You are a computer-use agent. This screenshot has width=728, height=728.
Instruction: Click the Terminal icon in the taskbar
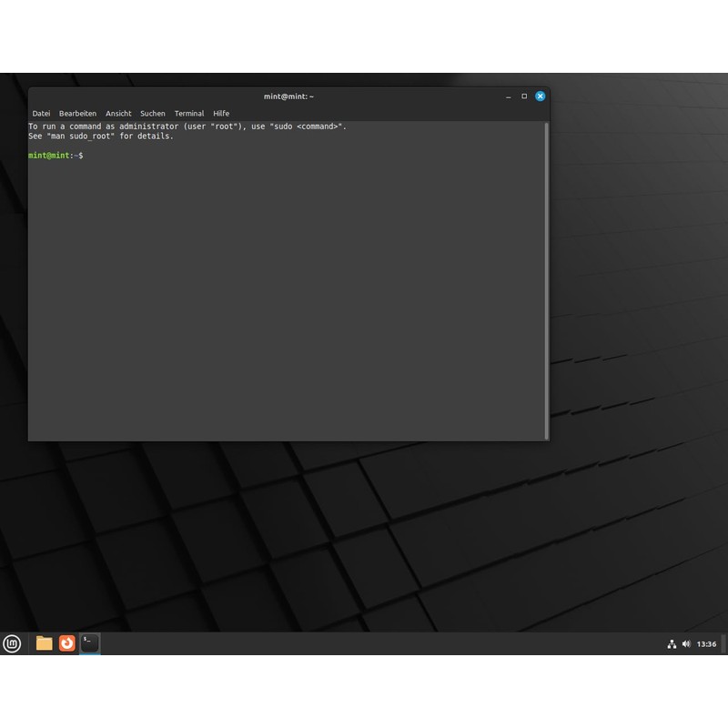click(89, 643)
